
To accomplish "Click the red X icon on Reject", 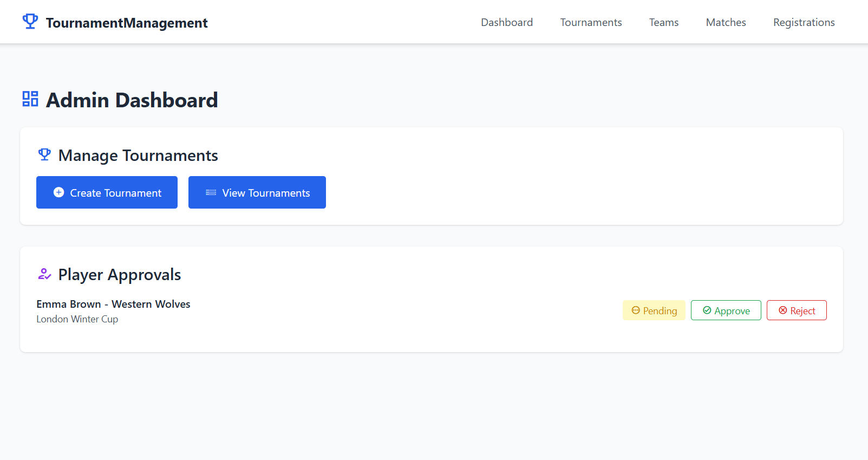I will pyautogui.click(x=782, y=310).
